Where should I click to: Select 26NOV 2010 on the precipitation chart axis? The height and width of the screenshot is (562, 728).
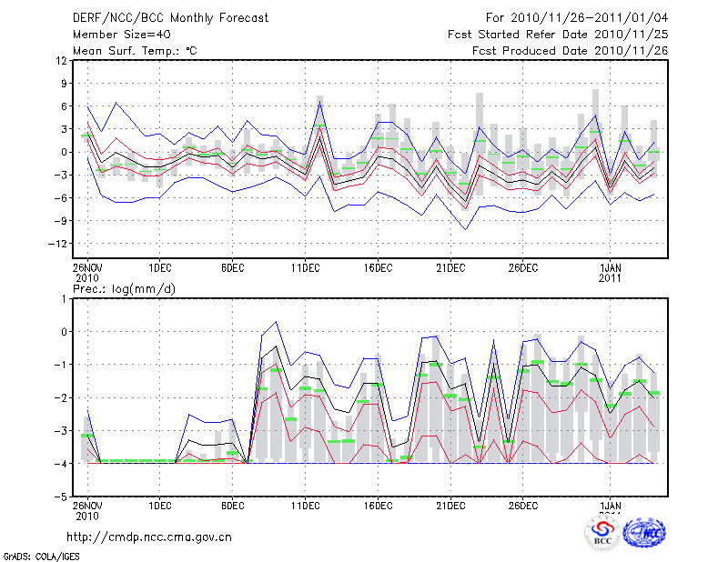click(x=87, y=510)
